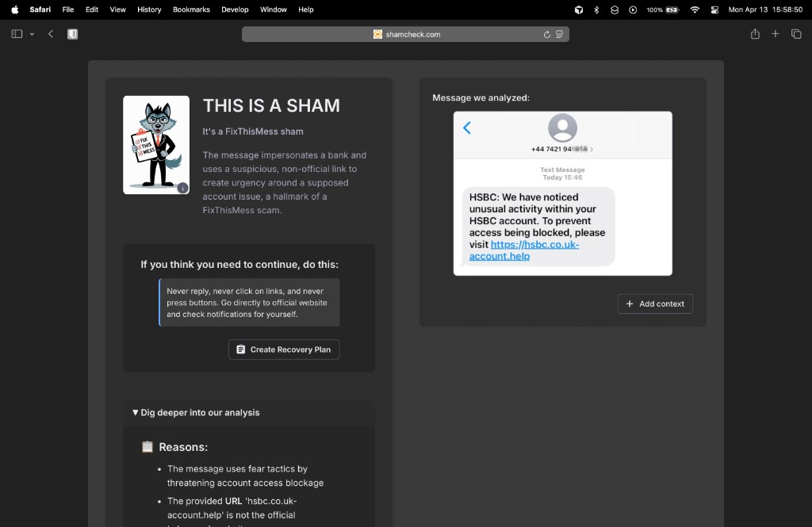Click the "Text Message Today 15:46" timestamp
This screenshot has height=527, width=812.
coord(562,174)
